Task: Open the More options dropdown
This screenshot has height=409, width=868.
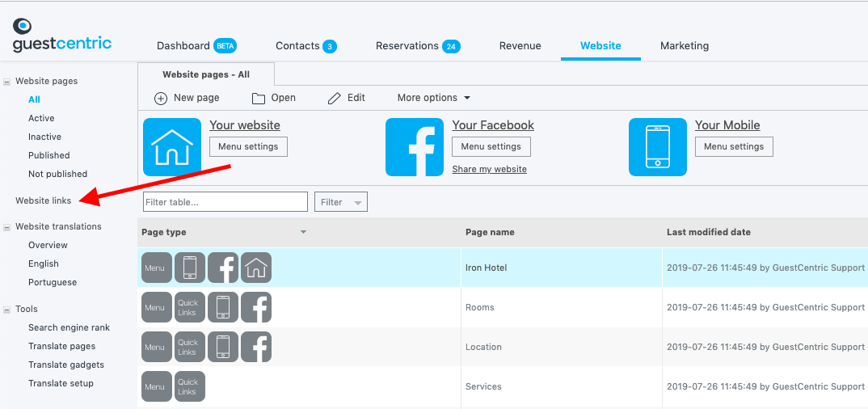Action: 433,98
